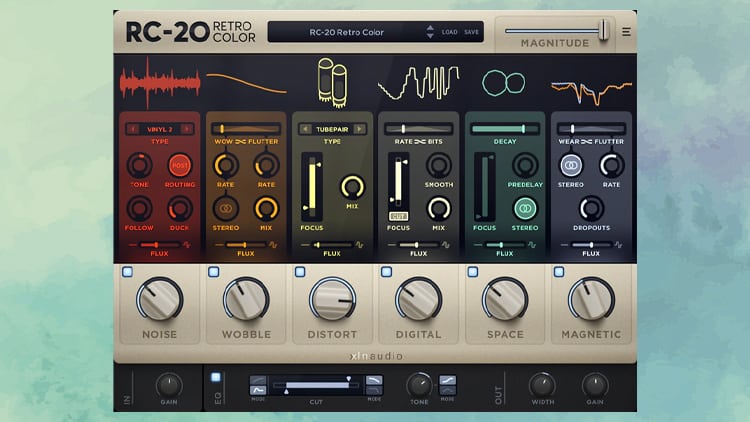Click the large SPACE amount knob

505,300
